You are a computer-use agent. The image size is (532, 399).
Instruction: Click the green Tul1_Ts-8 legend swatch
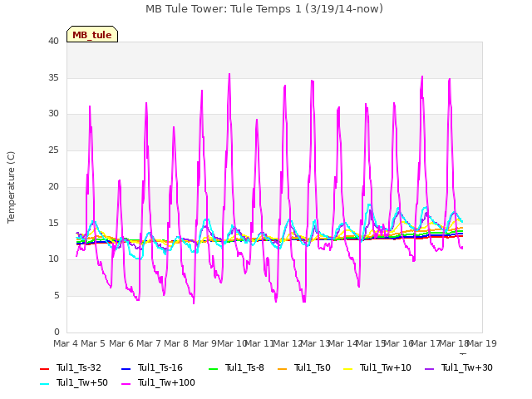pyautogui.click(x=213, y=368)
